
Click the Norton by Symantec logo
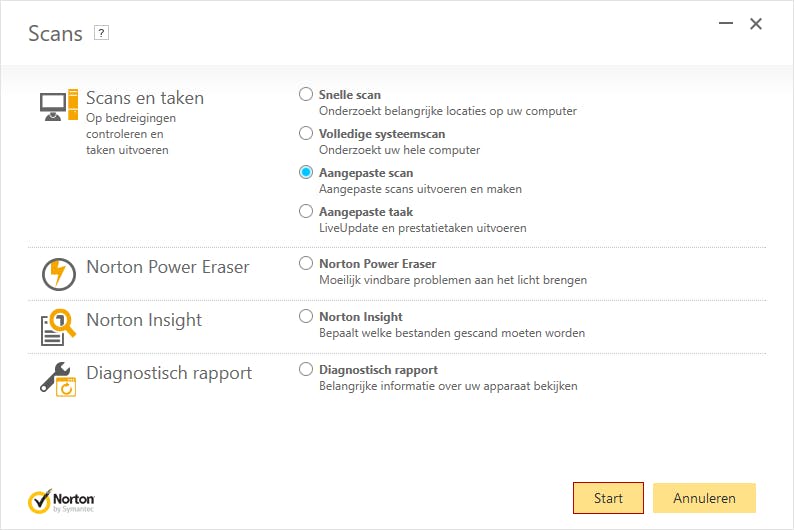pos(62,499)
